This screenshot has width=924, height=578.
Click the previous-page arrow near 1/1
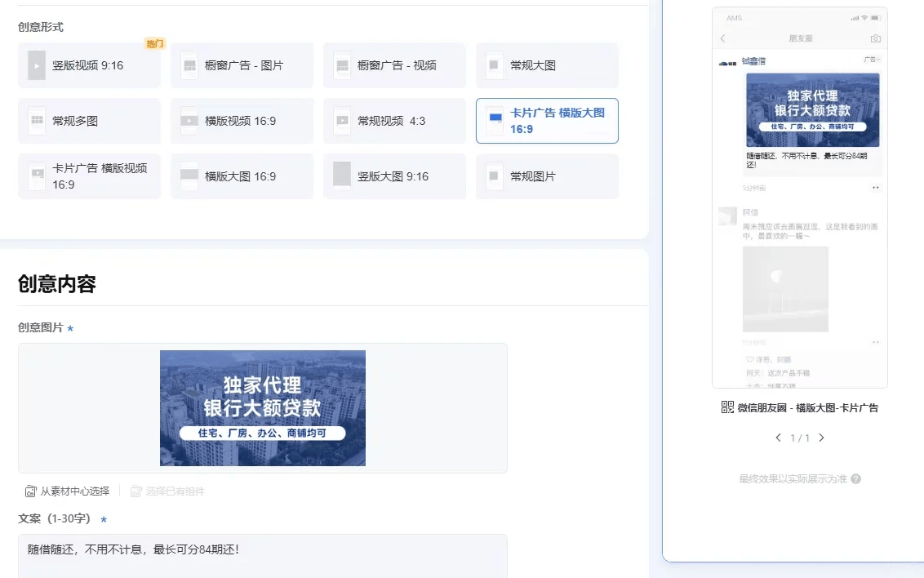pyautogui.click(x=778, y=437)
